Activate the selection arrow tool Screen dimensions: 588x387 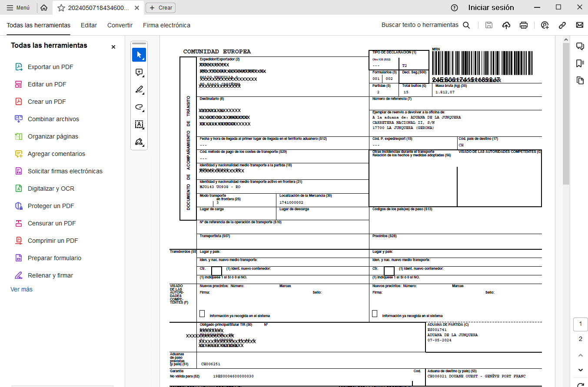(139, 55)
